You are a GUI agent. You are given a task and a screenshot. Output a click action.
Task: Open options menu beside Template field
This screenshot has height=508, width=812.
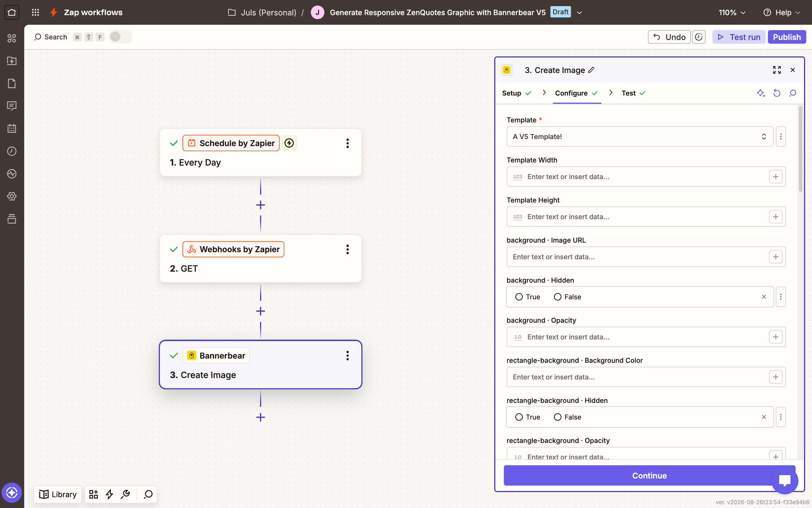(780, 136)
